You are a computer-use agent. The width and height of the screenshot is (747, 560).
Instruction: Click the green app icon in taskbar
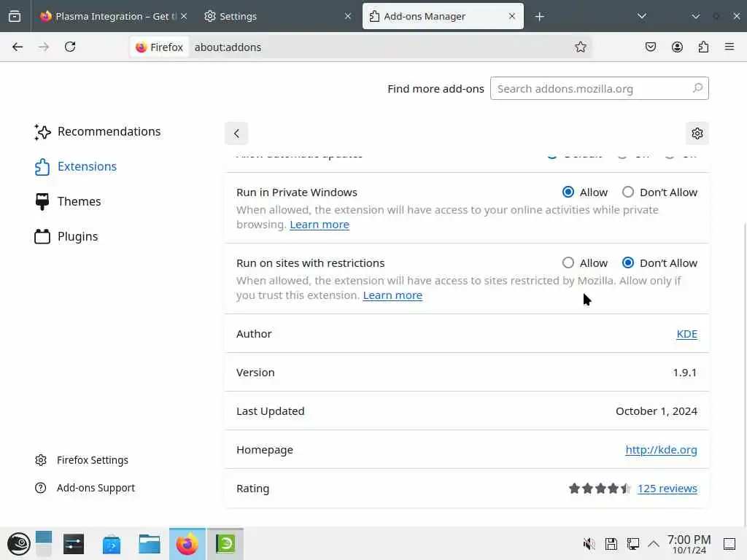pos(225,544)
